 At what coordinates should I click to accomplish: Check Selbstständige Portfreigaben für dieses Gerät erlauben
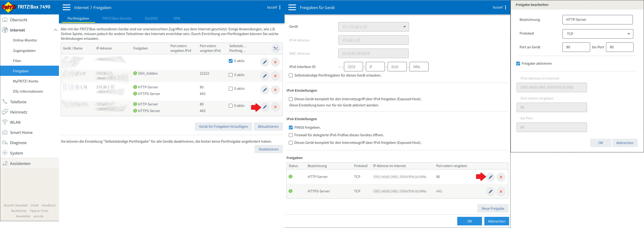[291, 75]
